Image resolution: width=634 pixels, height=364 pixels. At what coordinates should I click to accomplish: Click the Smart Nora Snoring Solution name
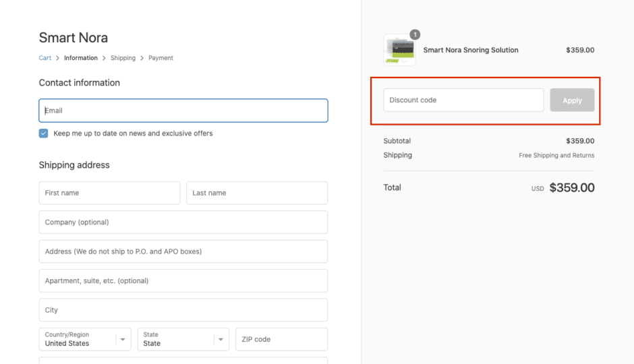point(471,50)
